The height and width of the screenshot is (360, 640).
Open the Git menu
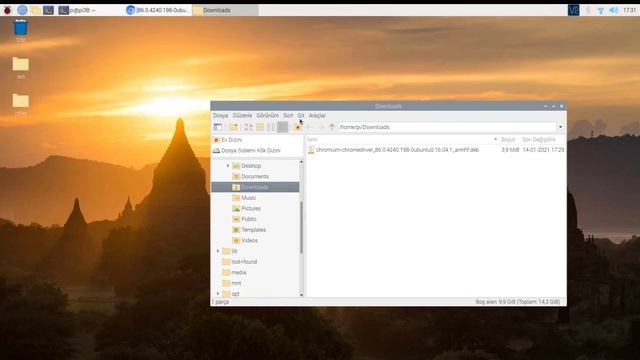301,116
